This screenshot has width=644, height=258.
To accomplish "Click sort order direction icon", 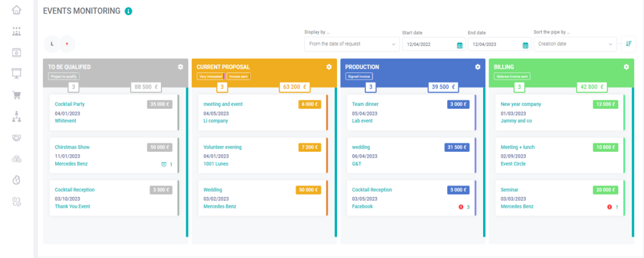I will click(x=628, y=44).
